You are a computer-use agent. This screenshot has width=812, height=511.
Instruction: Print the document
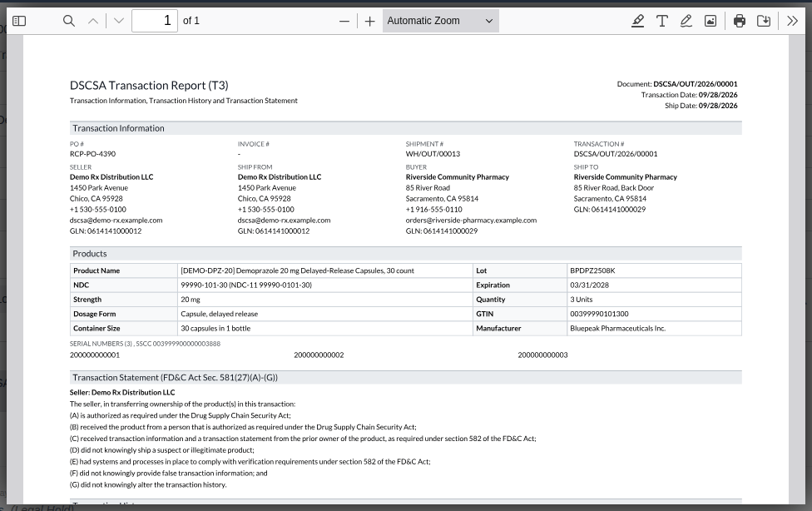tap(740, 21)
